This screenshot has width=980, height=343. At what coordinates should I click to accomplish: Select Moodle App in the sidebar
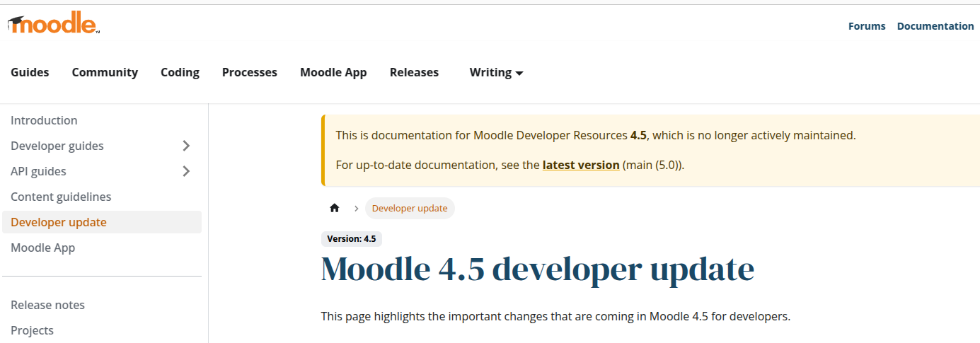click(x=102, y=248)
